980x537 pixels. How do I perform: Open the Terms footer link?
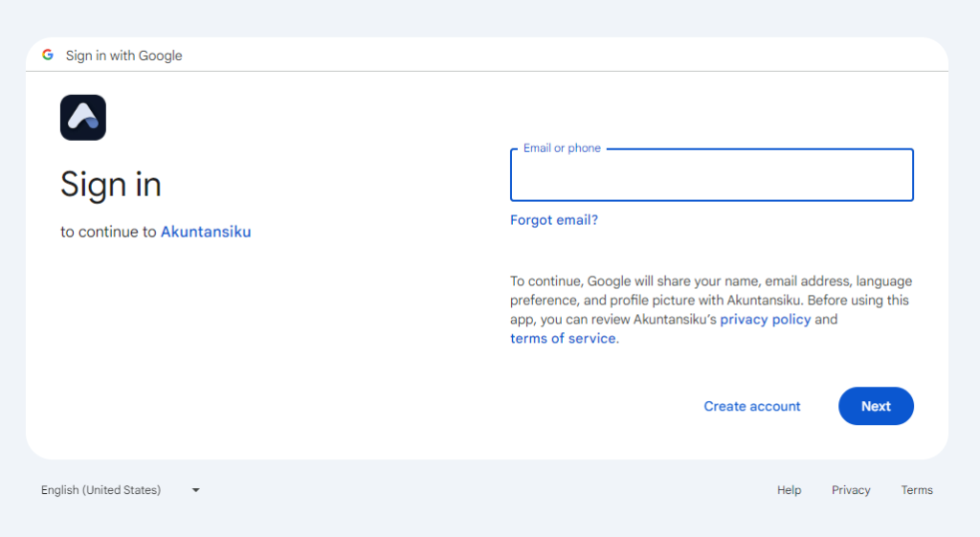pyautogui.click(x=916, y=490)
